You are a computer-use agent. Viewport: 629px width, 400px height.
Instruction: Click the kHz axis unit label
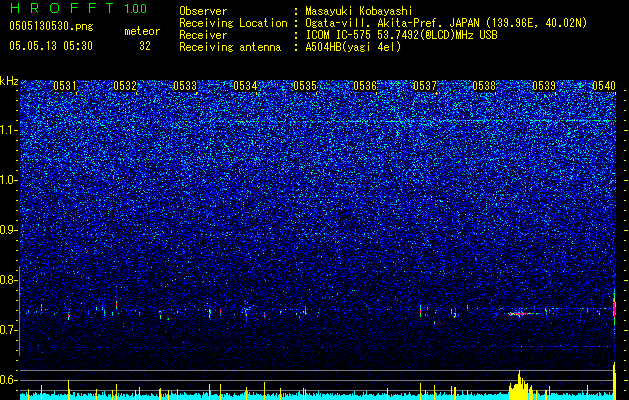9,81
